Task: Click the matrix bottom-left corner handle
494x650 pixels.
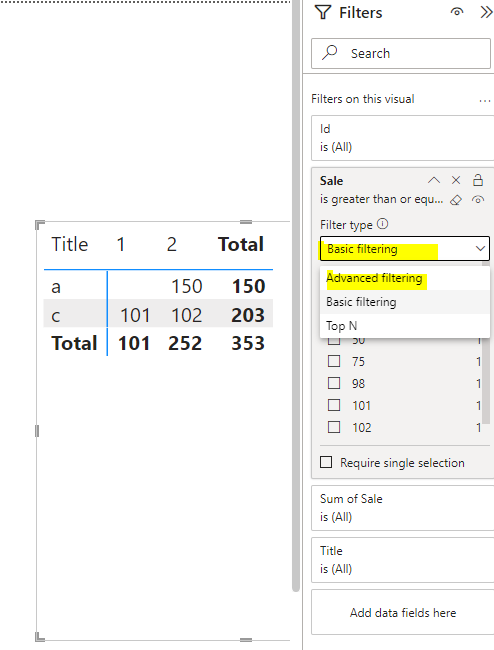Action: click(x=40, y=637)
